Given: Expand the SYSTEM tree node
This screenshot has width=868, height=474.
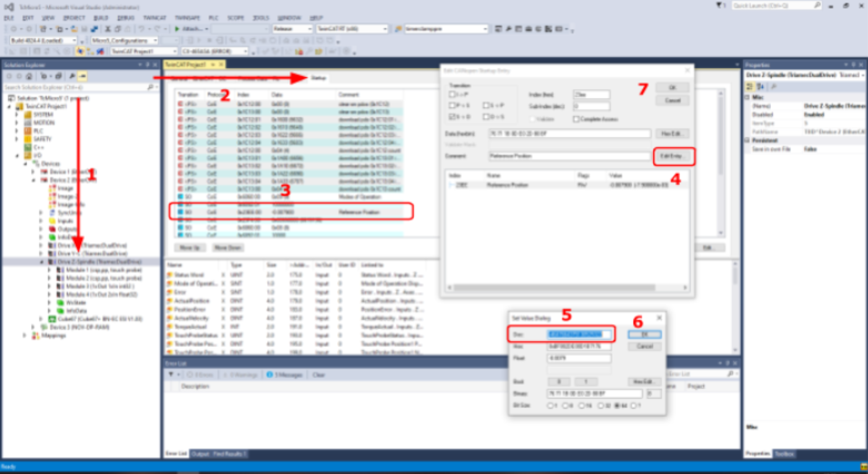Looking at the screenshot, I should point(17,114).
